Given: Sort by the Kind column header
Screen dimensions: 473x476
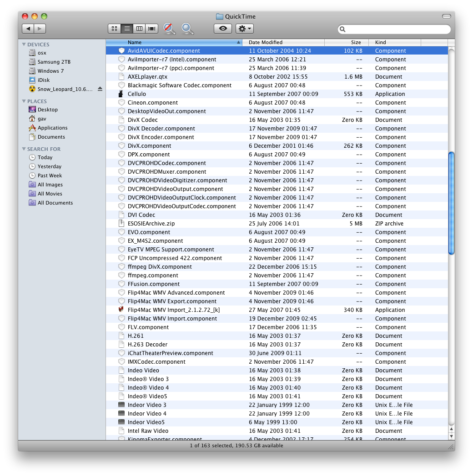Looking at the screenshot, I should [395, 42].
